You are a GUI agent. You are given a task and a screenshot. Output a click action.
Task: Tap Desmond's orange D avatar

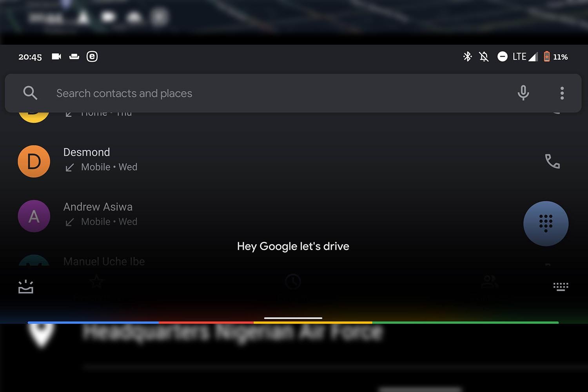34,161
